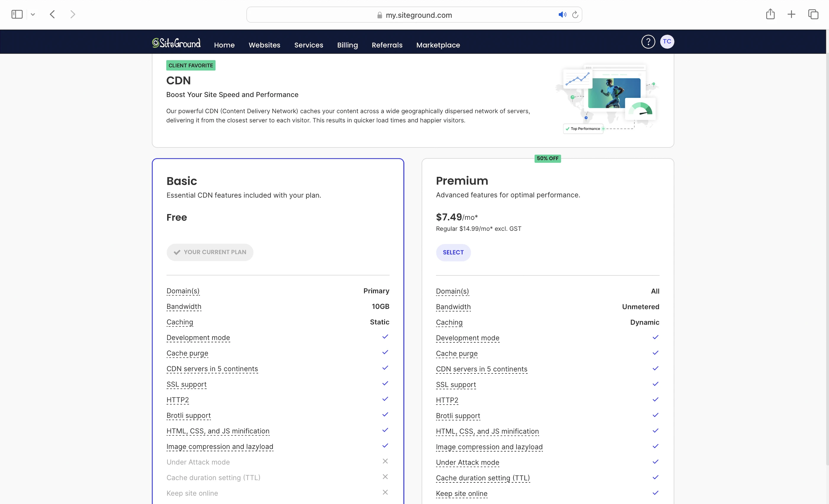Click the Bandwidth label in Basic plan
This screenshot has height=504, width=829.
184,306
